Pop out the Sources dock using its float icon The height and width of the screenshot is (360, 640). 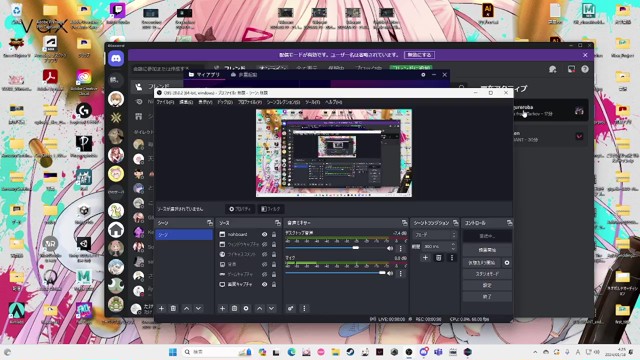point(278,223)
